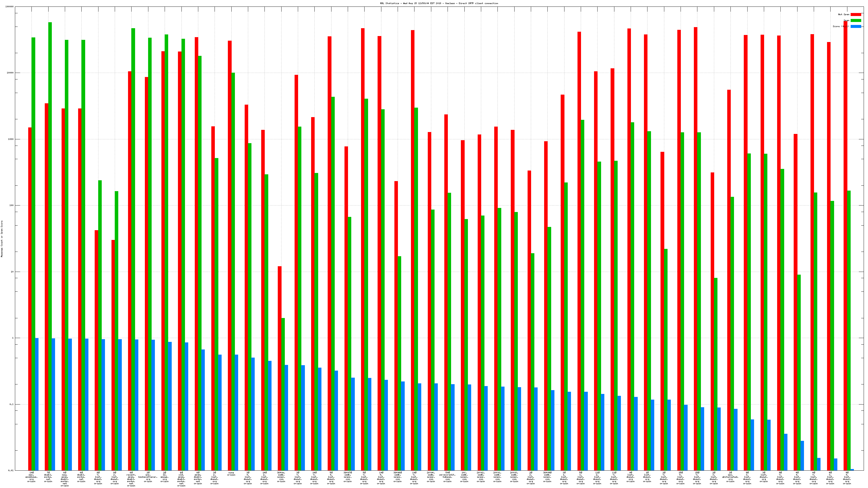Click the sa-accredit.habeas.com origin axis label
868x488 pixels.
448,477
